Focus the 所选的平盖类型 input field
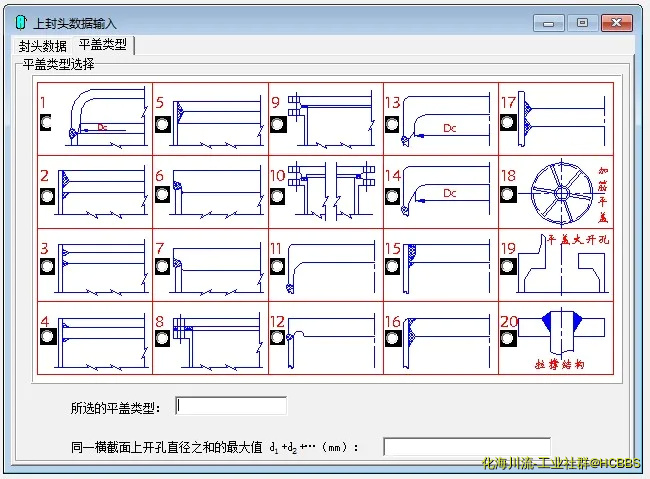 [231, 406]
